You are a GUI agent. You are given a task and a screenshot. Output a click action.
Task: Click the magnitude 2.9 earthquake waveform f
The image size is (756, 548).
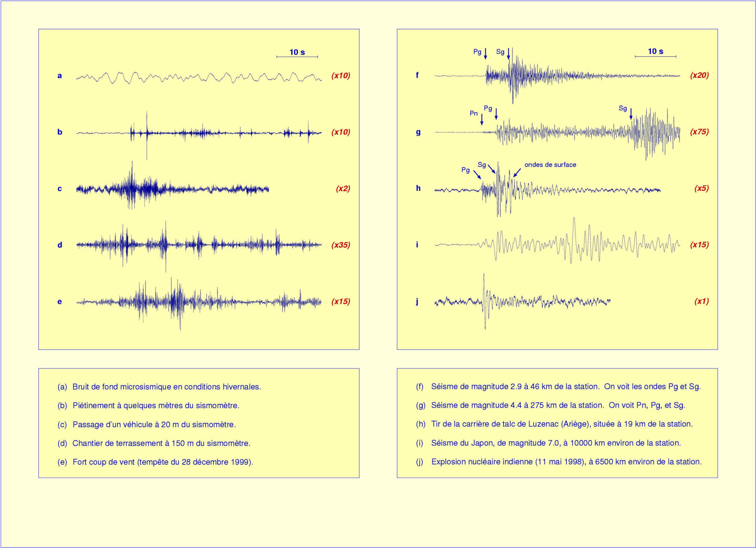(557, 76)
